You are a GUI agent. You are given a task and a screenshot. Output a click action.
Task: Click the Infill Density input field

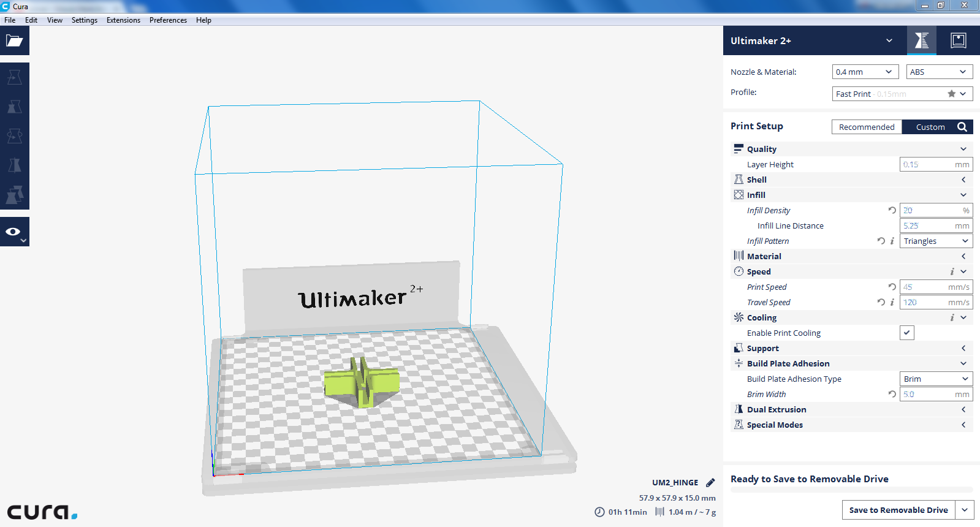pos(936,210)
